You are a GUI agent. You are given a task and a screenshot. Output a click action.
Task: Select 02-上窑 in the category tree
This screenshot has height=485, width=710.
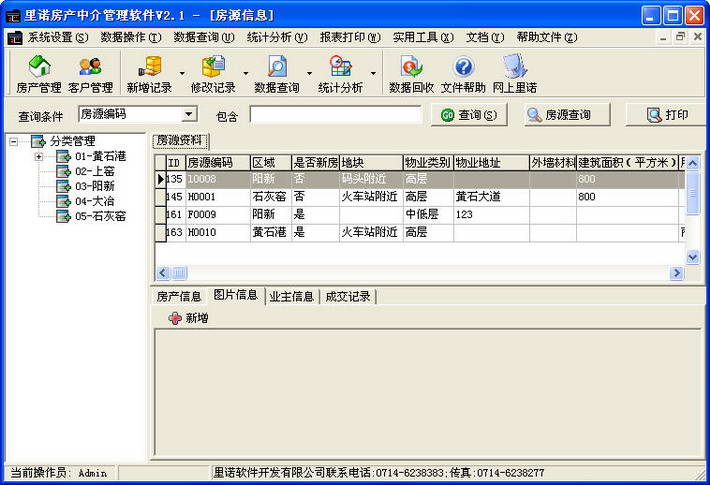pos(95,171)
